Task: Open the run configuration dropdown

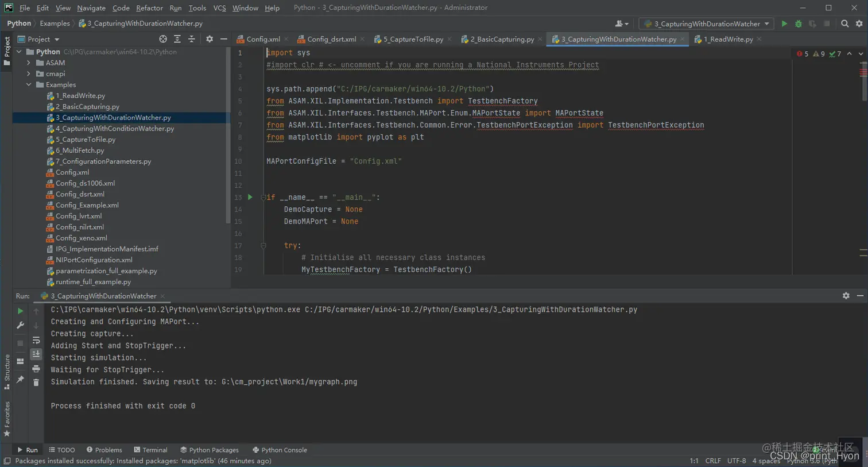Action: click(x=707, y=24)
